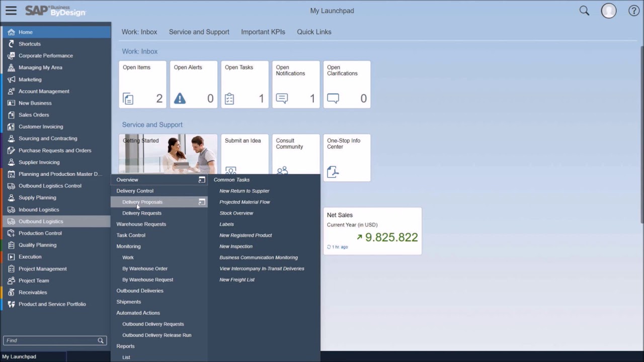Open the Submit an Idea tile
Viewport: 644px width, 362px height.
click(245, 154)
